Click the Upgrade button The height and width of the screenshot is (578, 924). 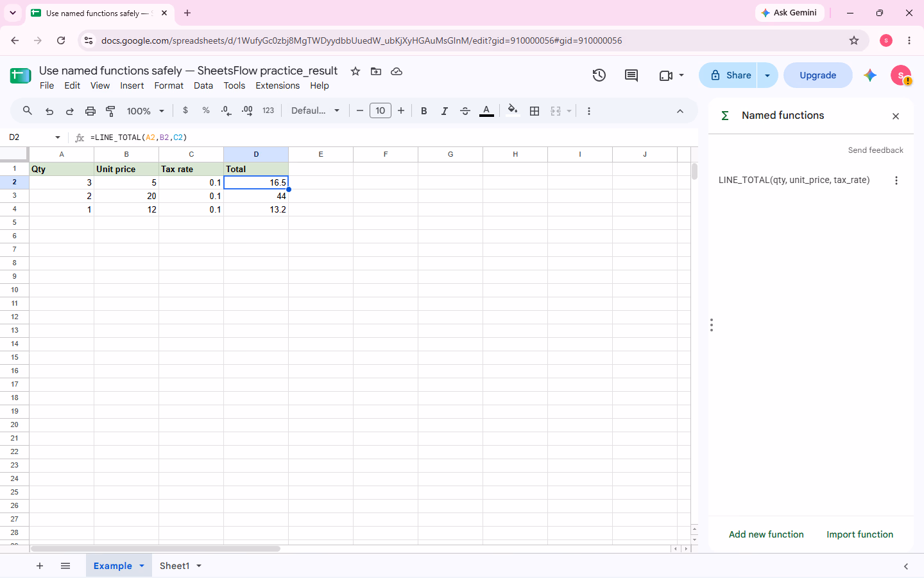(817, 75)
